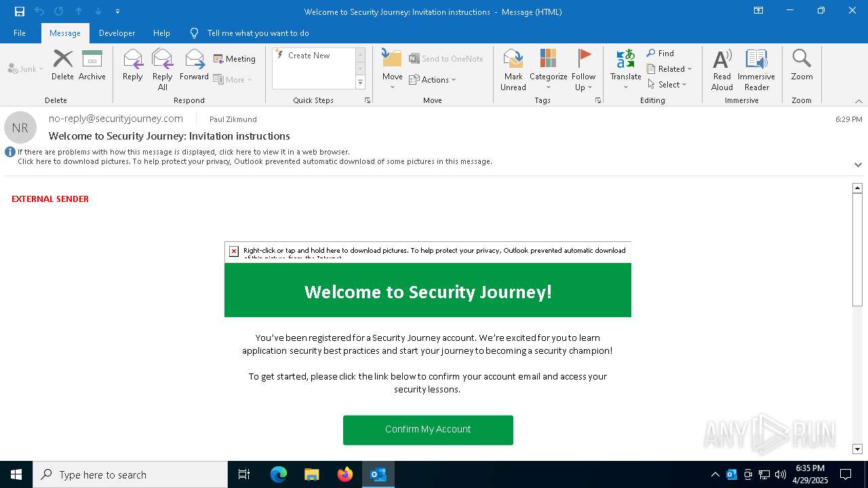Open File Explorer from the taskbar

311,474
